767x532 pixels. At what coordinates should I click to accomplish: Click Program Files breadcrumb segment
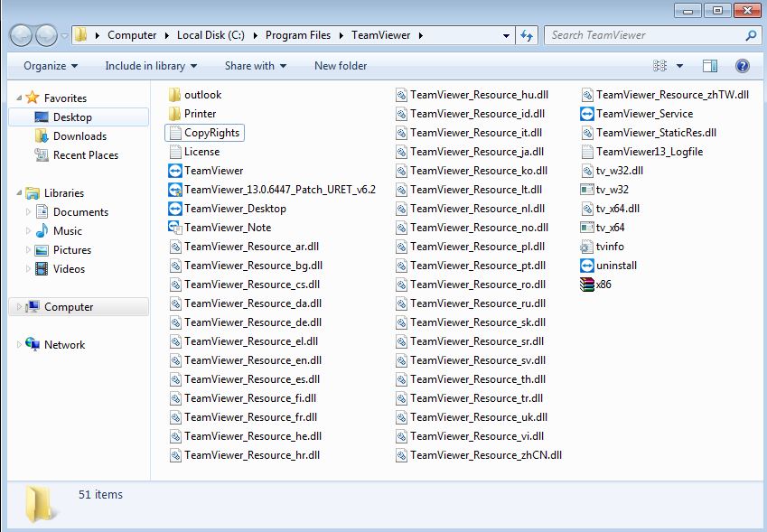click(298, 35)
